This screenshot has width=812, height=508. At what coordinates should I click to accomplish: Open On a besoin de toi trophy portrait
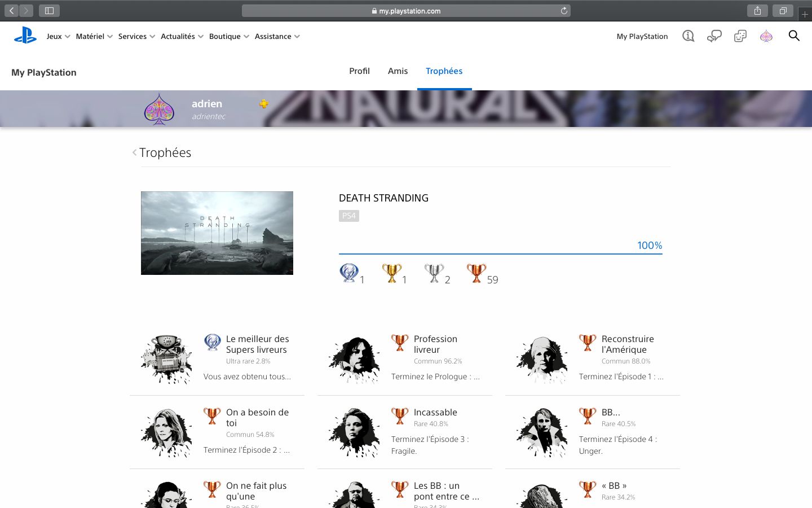(x=167, y=432)
